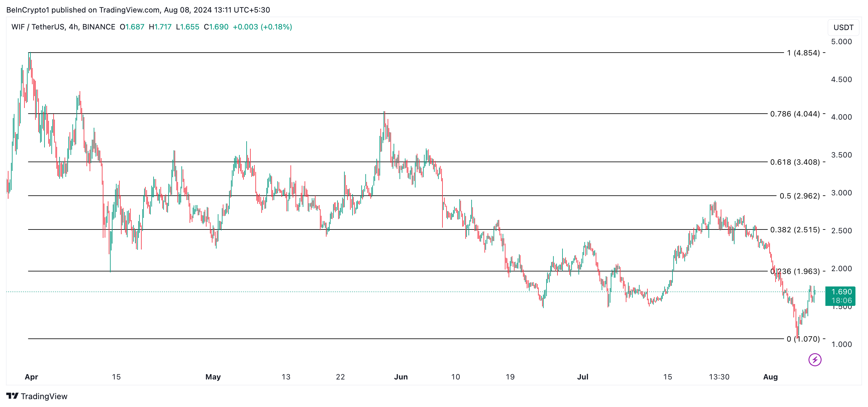Click the TradingView logo icon
The image size is (868, 407).
coord(13,396)
